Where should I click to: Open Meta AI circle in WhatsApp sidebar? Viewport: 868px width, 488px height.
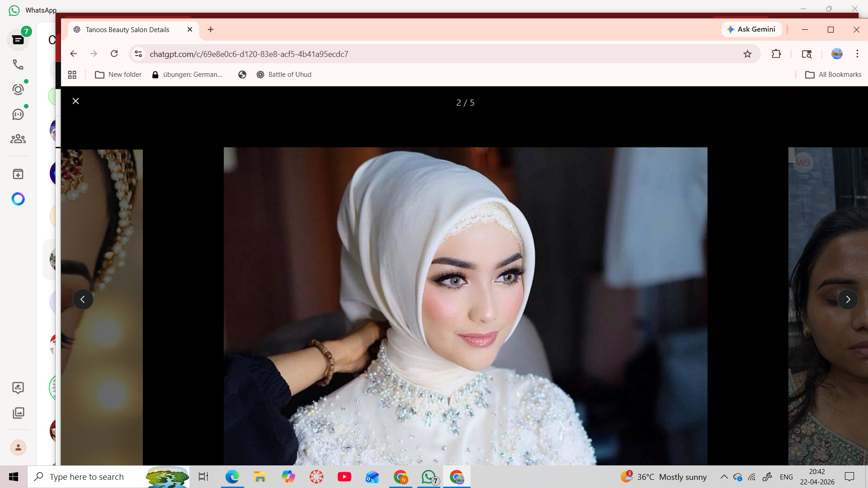[18, 199]
